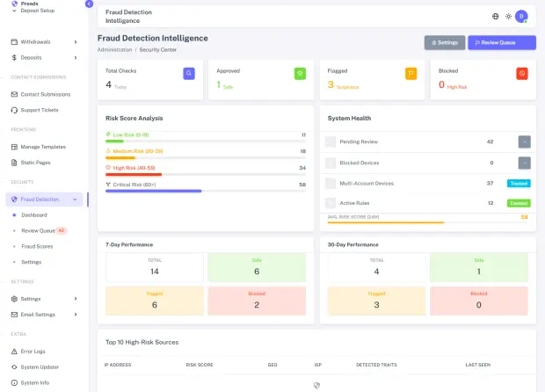Click the Approved green check icon
The image size is (545, 392).
[300, 73]
